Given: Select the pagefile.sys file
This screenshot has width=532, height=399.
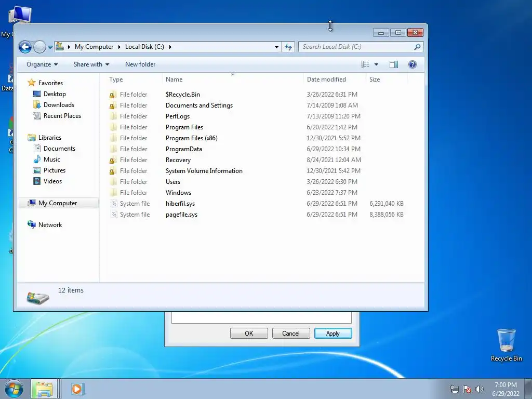Looking at the screenshot, I should point(181,215).
